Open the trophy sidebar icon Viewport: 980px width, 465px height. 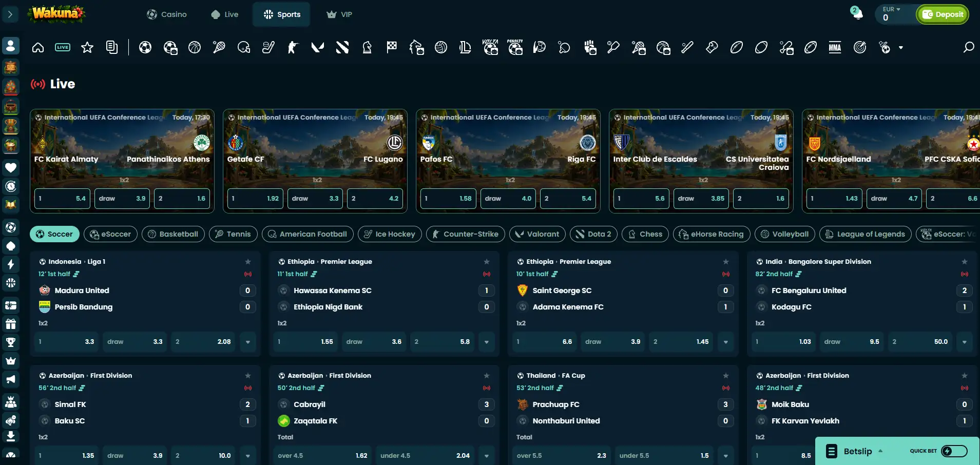(x=11, y=342)
